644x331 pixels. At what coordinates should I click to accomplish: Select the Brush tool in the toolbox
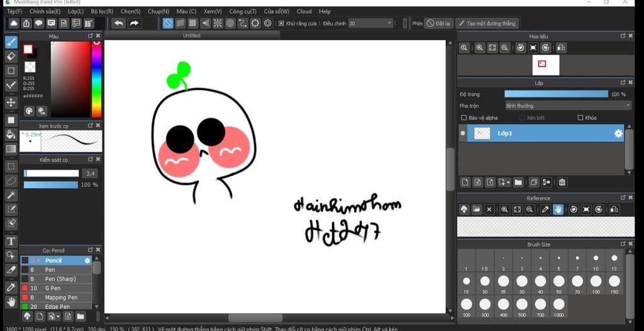pyautogui.click(x=11, y=42)
